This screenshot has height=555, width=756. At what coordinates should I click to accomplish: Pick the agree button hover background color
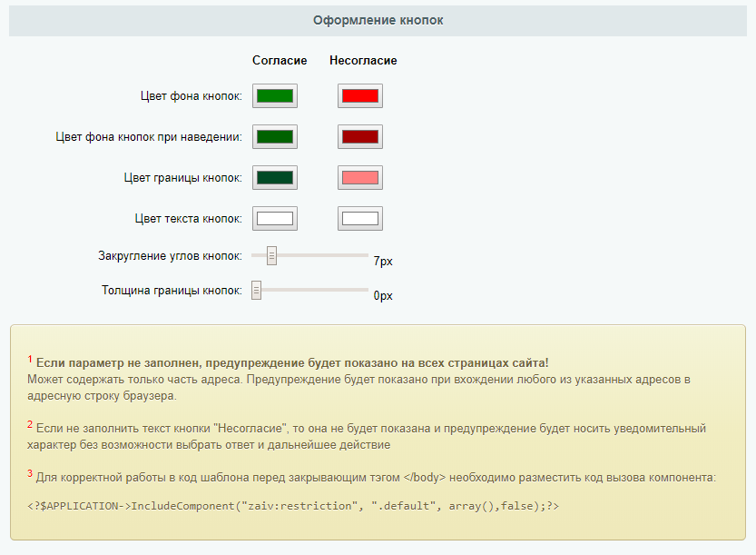pos(275,136)
